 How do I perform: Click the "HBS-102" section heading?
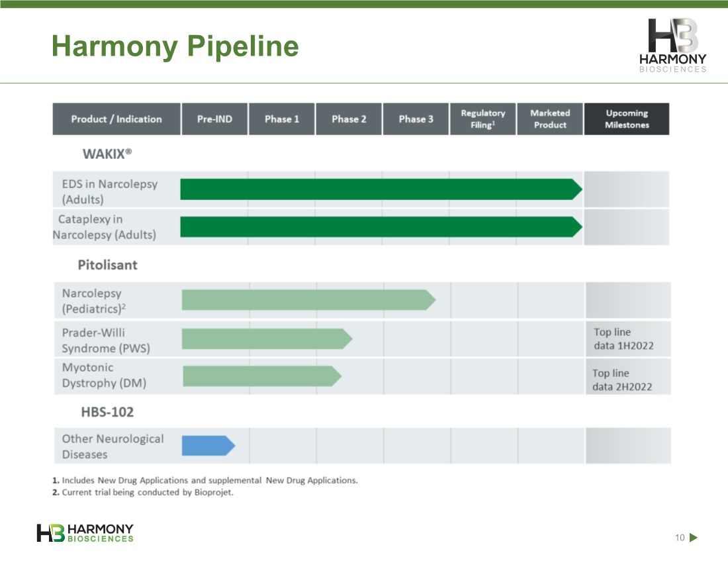point(107,412)
